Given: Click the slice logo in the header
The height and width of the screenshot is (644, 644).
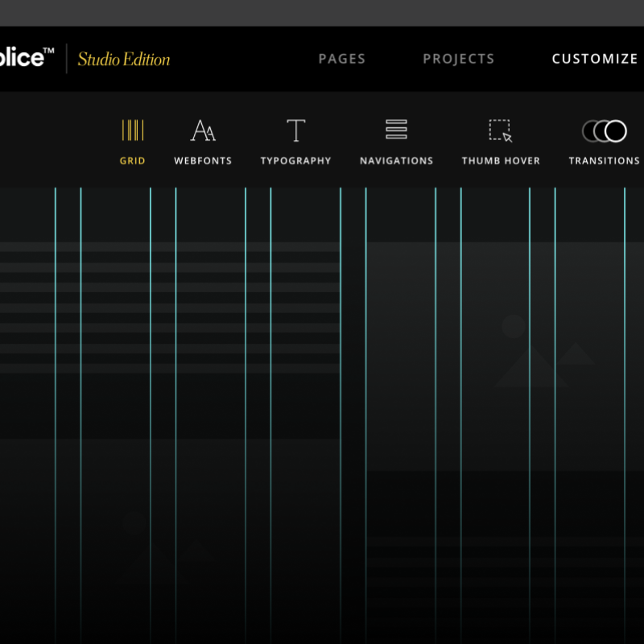Looking at the screenshot, I should 27,57.
